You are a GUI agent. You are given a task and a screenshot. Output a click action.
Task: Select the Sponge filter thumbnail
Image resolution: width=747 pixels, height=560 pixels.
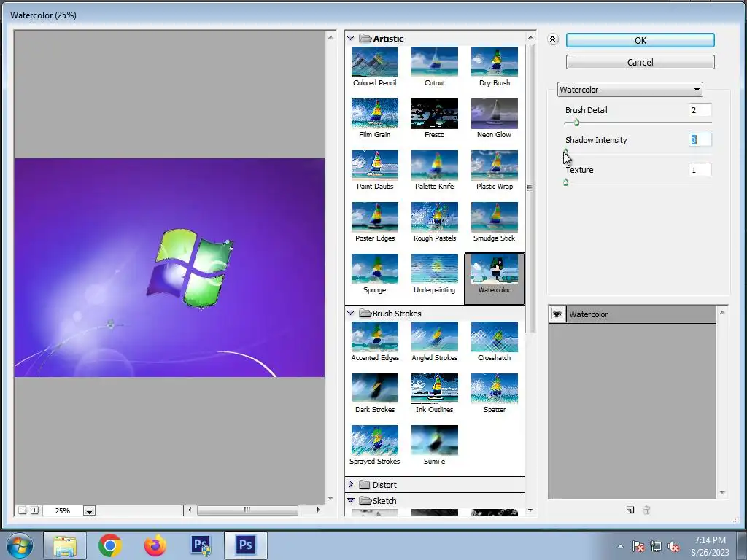tap(374, 270)
